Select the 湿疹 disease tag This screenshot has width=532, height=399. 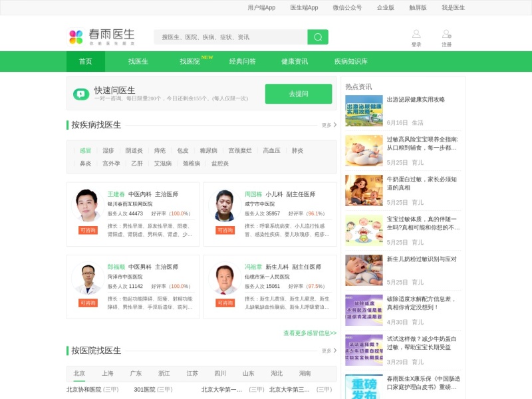click(108, 151)
